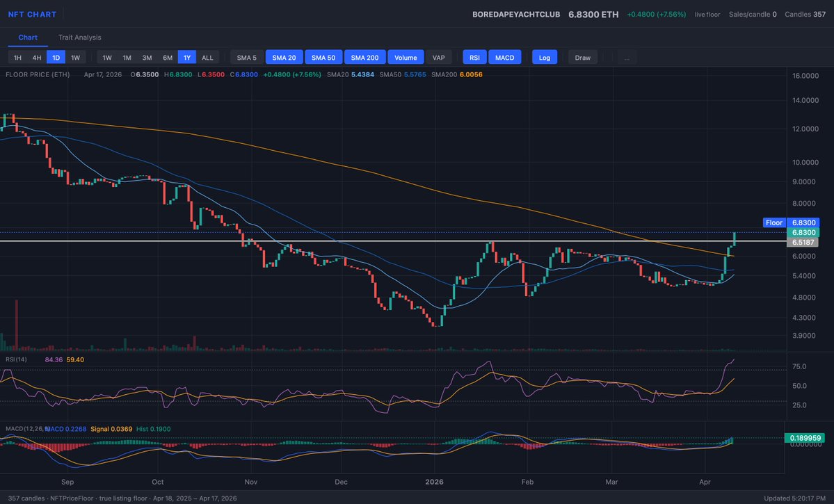Select the 1D candle interval

[56, 58]
